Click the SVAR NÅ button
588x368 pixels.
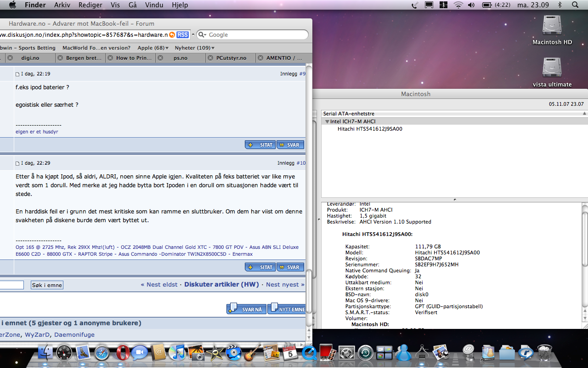(x=246, y=308)
